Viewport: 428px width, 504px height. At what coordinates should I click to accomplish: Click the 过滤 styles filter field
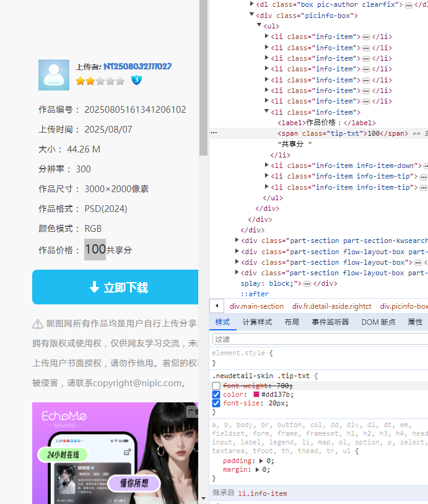point(319,339)
